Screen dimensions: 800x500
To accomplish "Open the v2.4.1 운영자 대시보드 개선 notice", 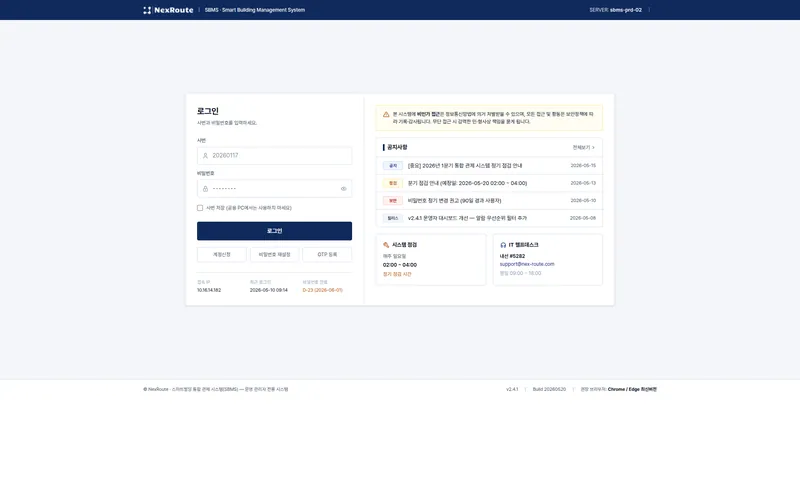I will [489, 218].
